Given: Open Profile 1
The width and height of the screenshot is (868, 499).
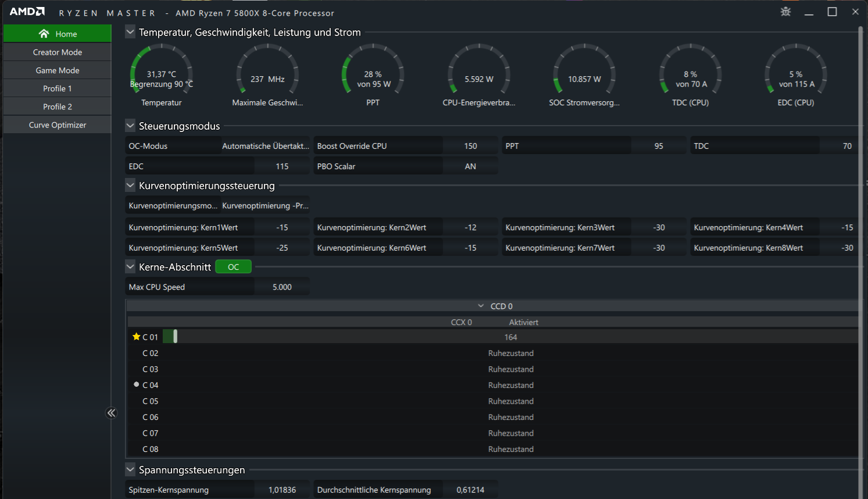Looking at the screenshot, I should pyautogui.click(x=57, y=88).
